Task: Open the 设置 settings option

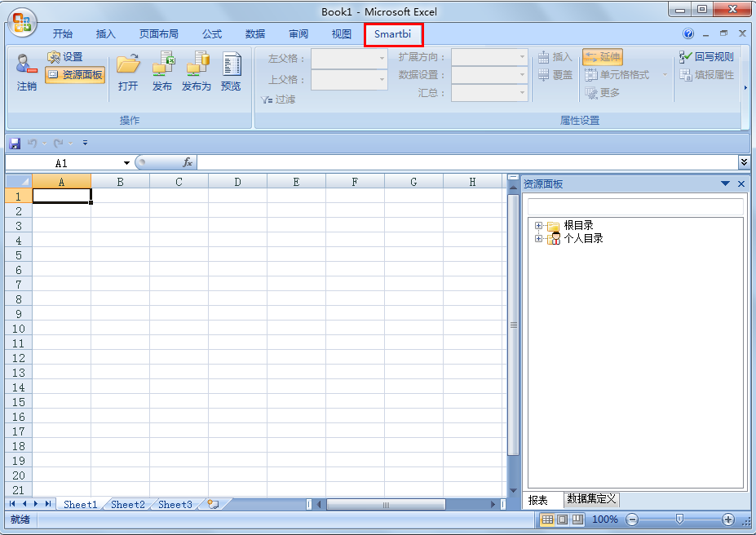Action: (x=65, y=57)
